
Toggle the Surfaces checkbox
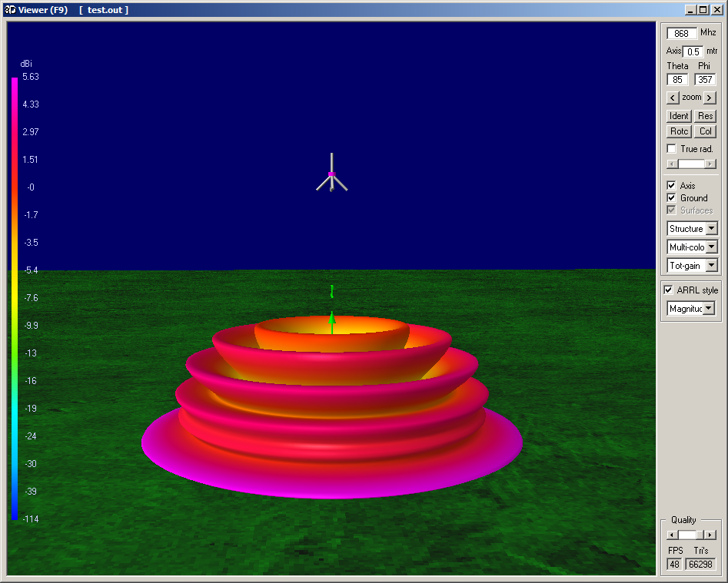point(671,210)
